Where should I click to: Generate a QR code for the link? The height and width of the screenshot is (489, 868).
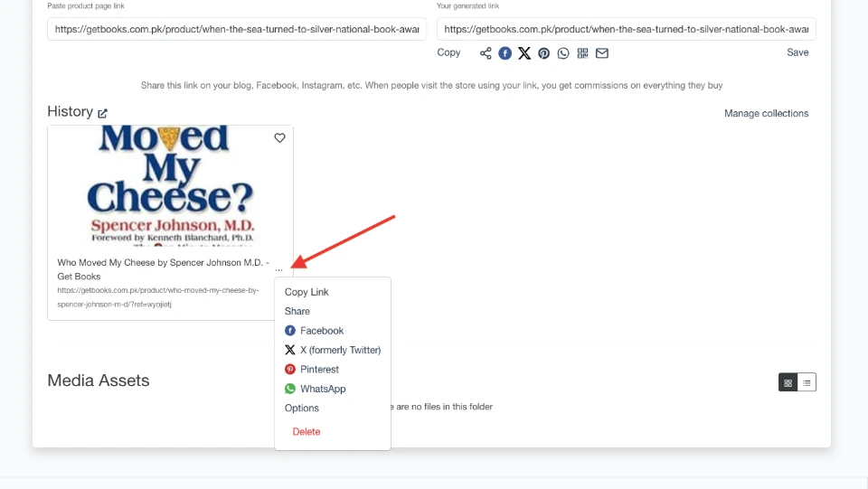click(x=583, y=53)
